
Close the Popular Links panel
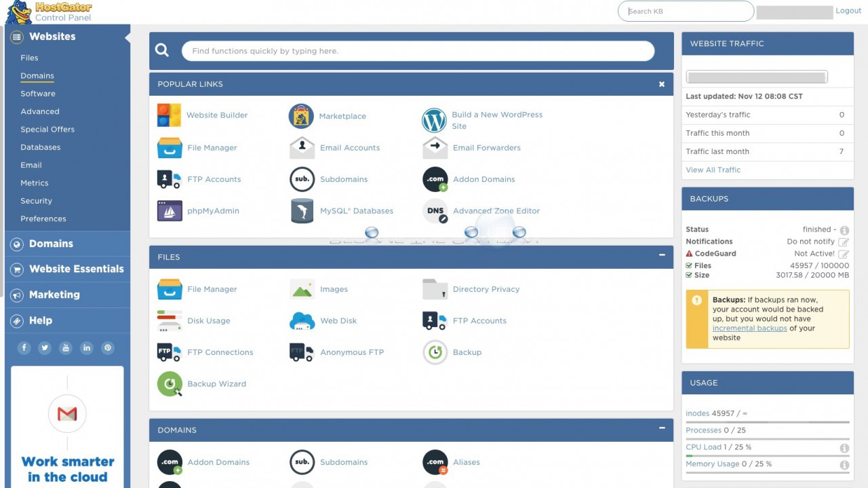(x=661, y=84)
